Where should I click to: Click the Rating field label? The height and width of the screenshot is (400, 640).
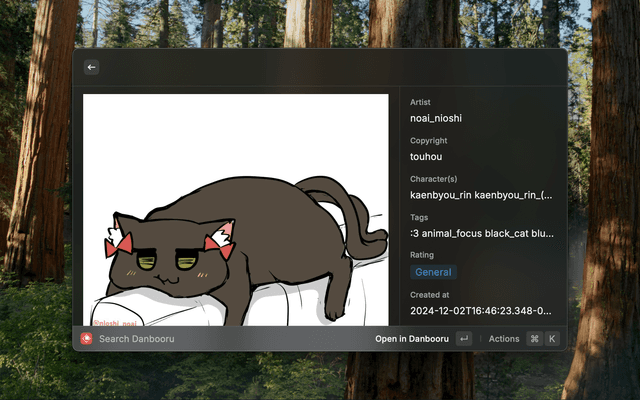tap(422, 255)
